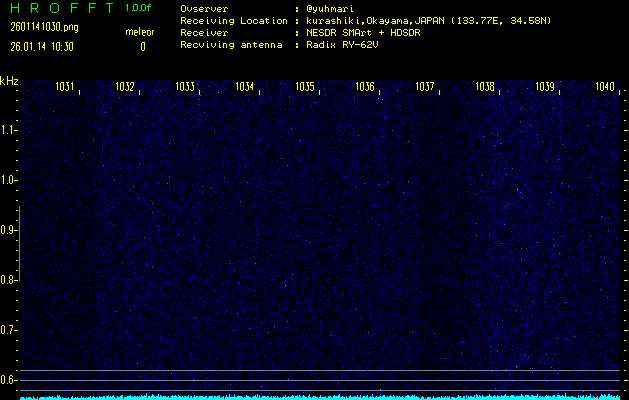Select the 1035 time tick
This screenshot has width=629, height=400.
(305, 87)
